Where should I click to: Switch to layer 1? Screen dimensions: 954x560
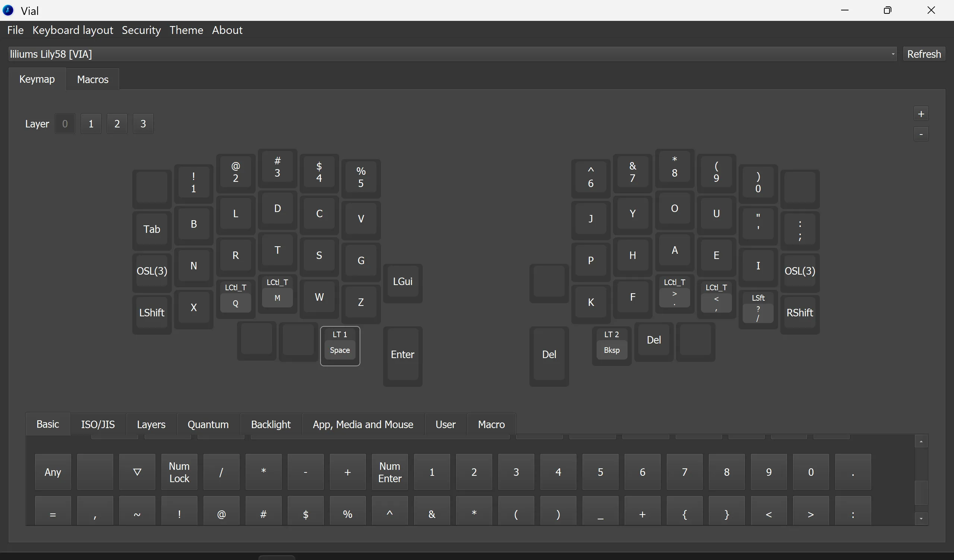pos(91,124)
